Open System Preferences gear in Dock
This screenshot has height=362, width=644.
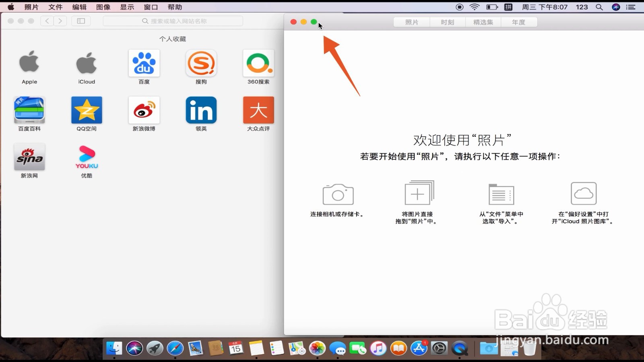439,348
